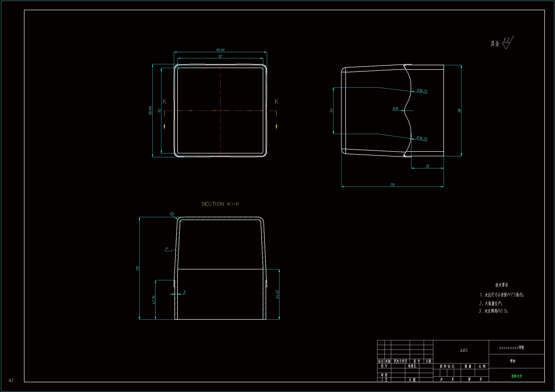
Task: Select the upper R36.25 radius label
Action: 422,91
